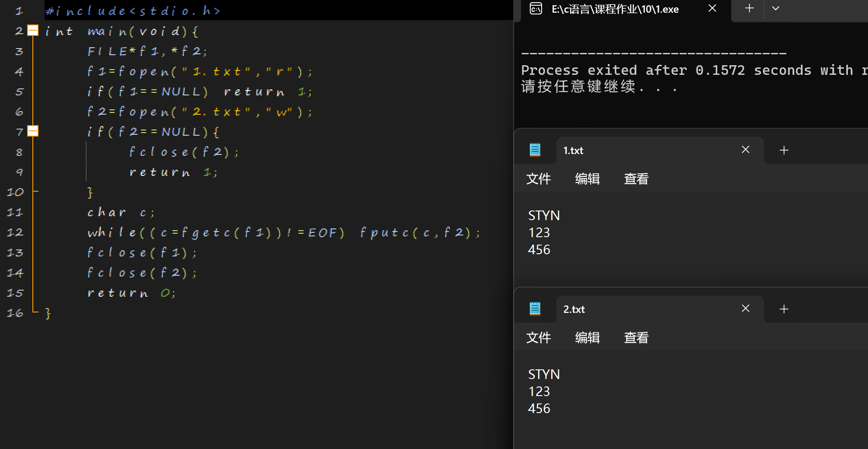The image size is (868, 449).
Task: Add a new terminal tab
Action: (749, 8)
